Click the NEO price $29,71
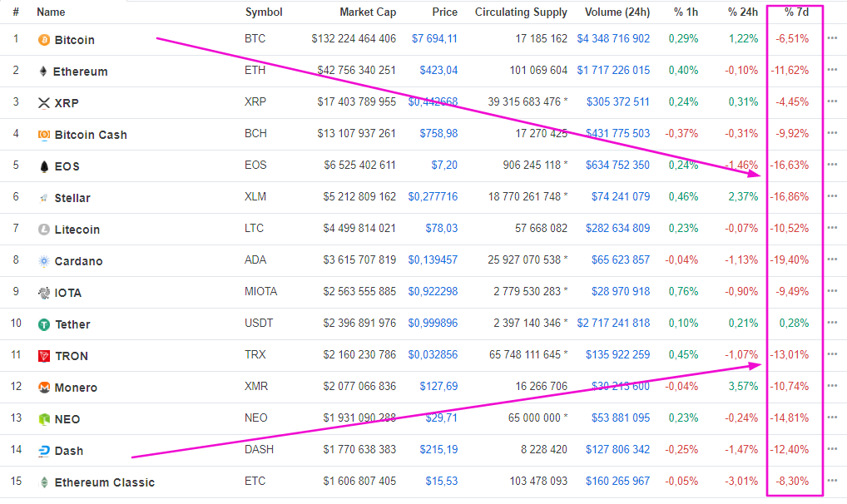 441,418
